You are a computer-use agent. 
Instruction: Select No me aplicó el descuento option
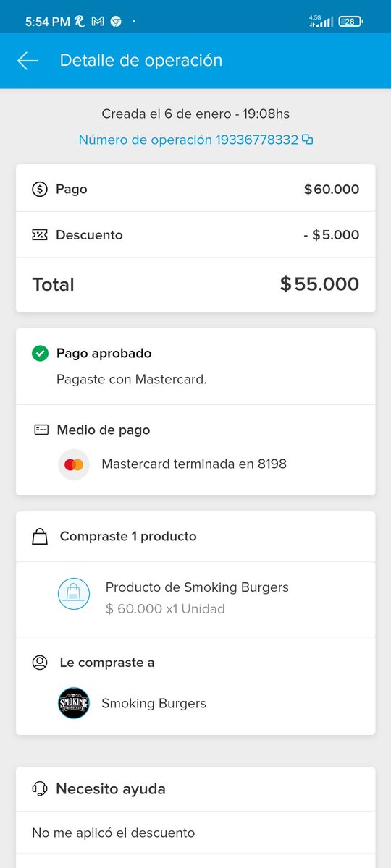[x=195, y=833]
